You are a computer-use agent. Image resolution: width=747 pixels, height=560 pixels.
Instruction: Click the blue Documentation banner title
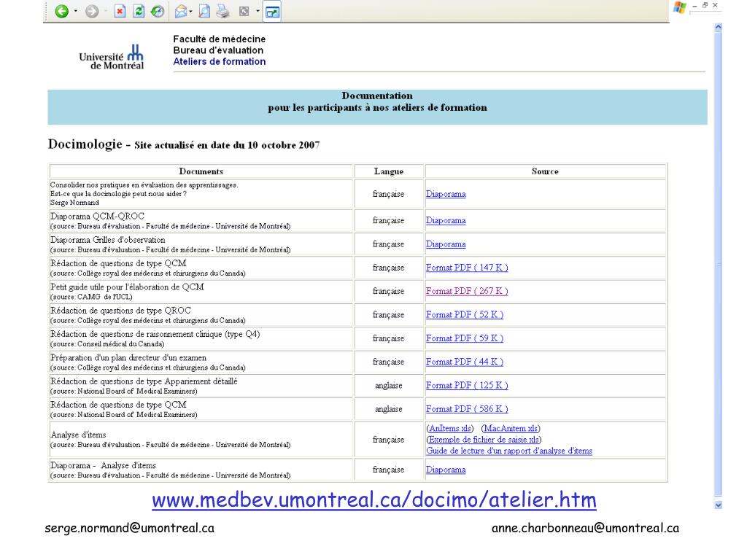click(377, 102)
